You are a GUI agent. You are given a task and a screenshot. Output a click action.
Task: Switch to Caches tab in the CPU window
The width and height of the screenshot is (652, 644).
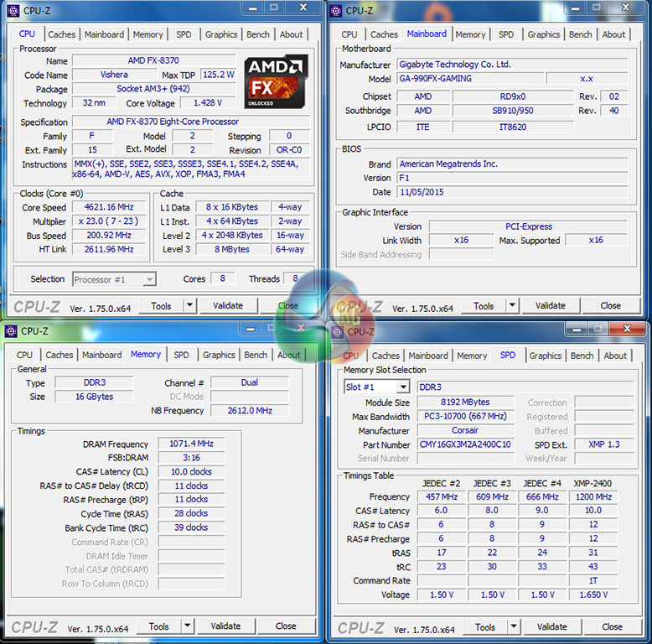61,34
